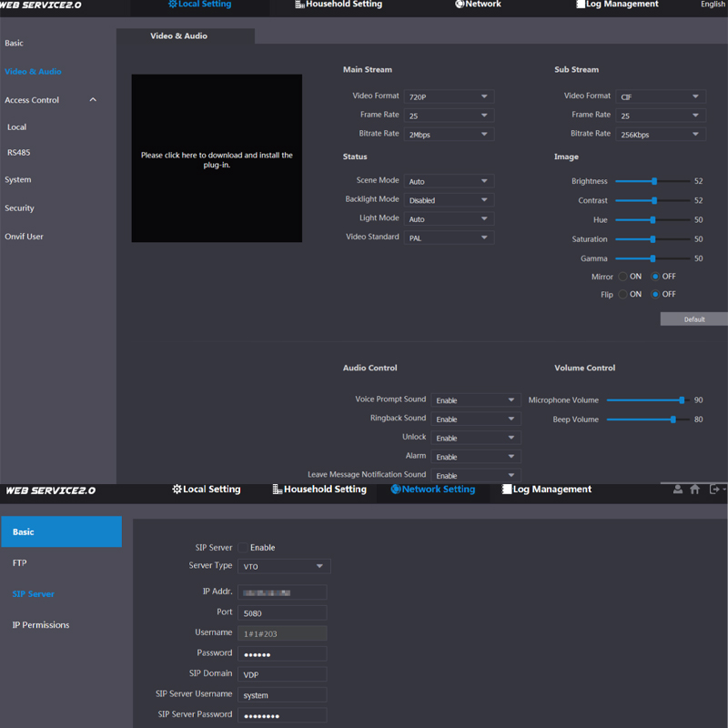Click plug-in download message in video preview
728x728 pixels.
click(217, 160)
